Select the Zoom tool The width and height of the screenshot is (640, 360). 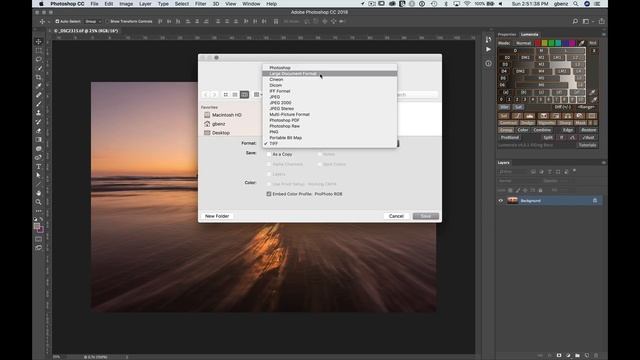pos(39,202)
